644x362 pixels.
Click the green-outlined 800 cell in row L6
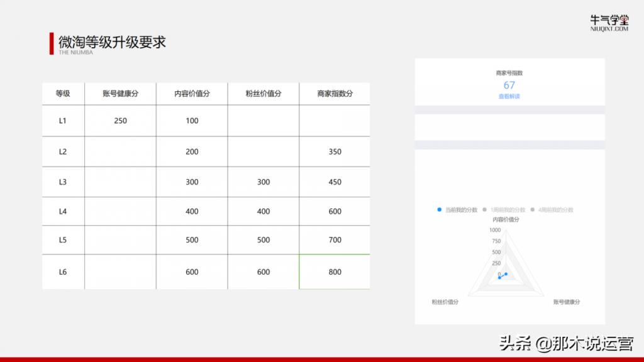point(335,271)
